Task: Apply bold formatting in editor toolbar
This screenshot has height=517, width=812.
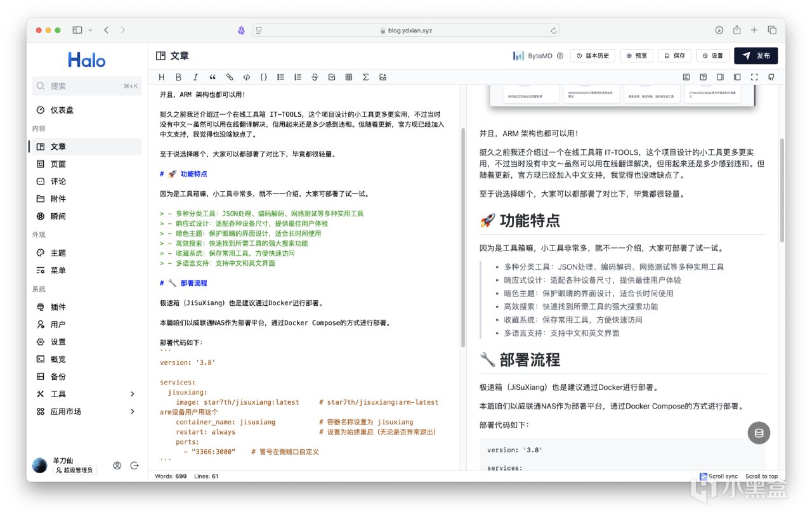Action: pos(178,77)
